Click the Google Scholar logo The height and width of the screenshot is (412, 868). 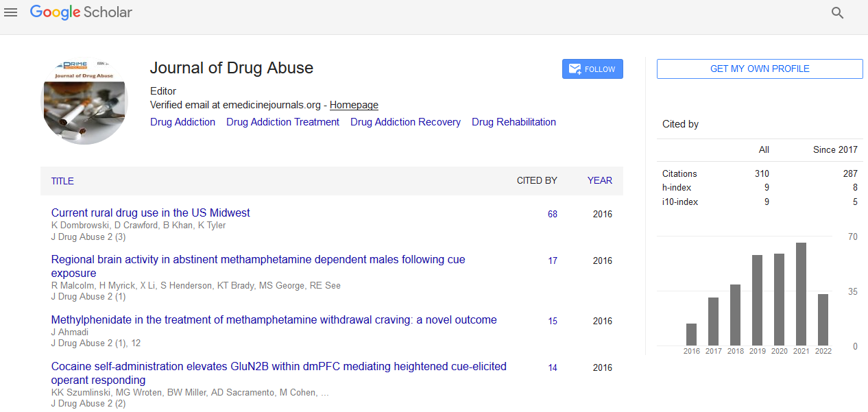[x=81, y=12]
